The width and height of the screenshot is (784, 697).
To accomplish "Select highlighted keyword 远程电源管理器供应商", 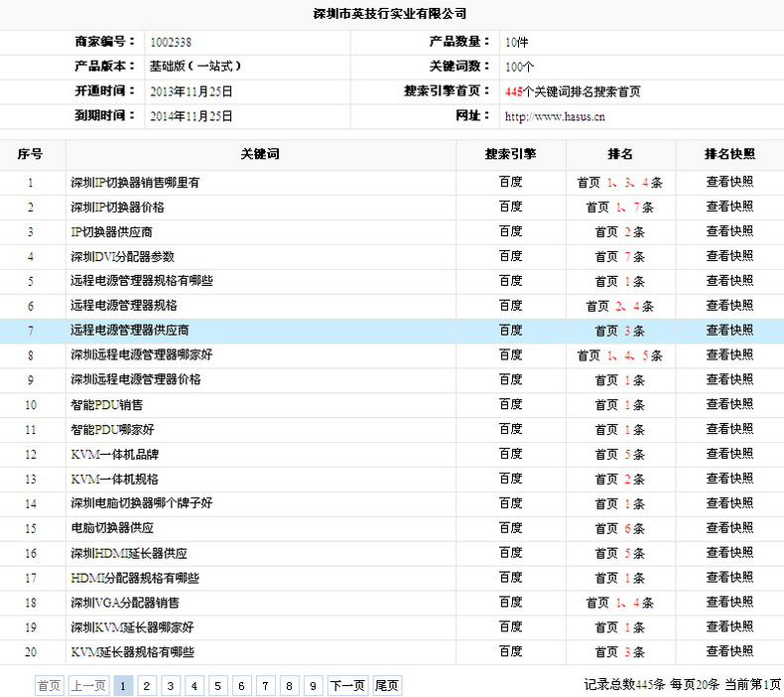I will click(129, 331).
